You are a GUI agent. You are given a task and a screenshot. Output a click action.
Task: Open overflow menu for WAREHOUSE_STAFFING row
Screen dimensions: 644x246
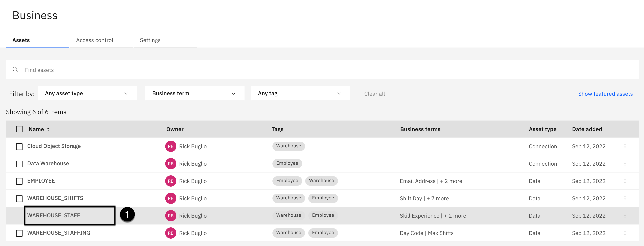pyautogui.click(x=625, y=233)
